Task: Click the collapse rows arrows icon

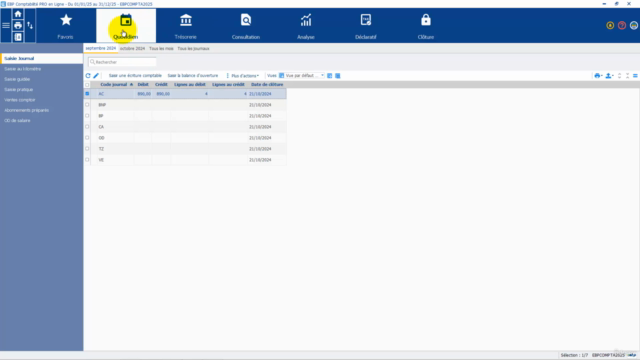Action: tap(628, 76)
